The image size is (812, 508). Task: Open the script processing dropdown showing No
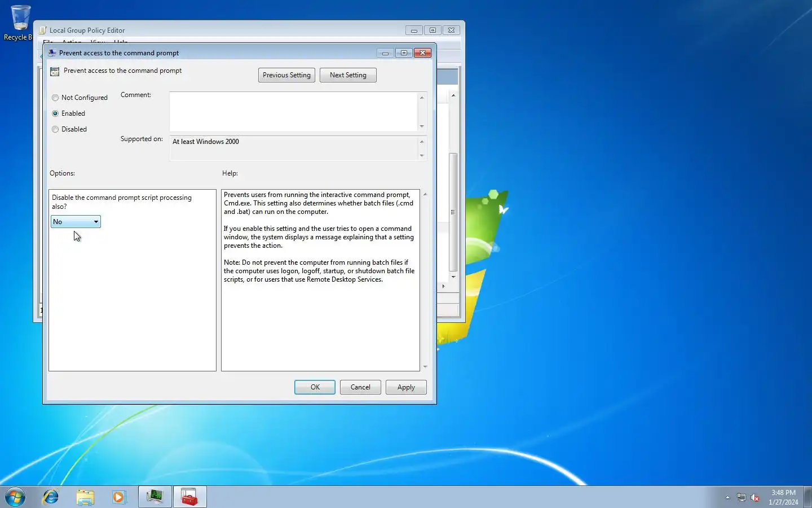point(76,222)
